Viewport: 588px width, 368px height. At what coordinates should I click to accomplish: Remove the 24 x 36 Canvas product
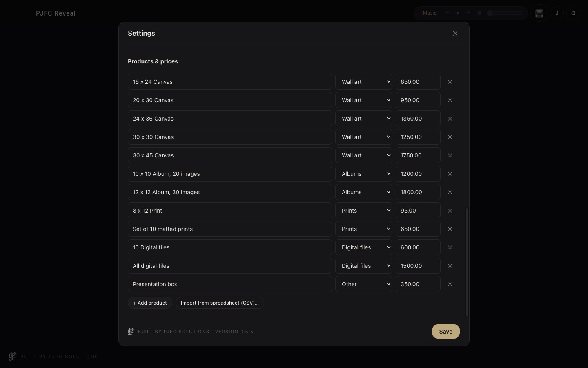(x=450, y=119)
